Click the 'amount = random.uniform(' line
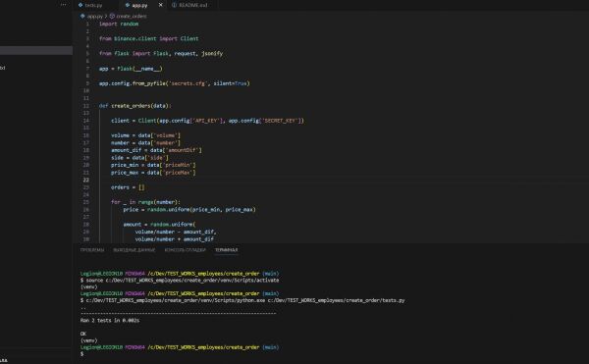589x364 pixels. click(159, 225)
